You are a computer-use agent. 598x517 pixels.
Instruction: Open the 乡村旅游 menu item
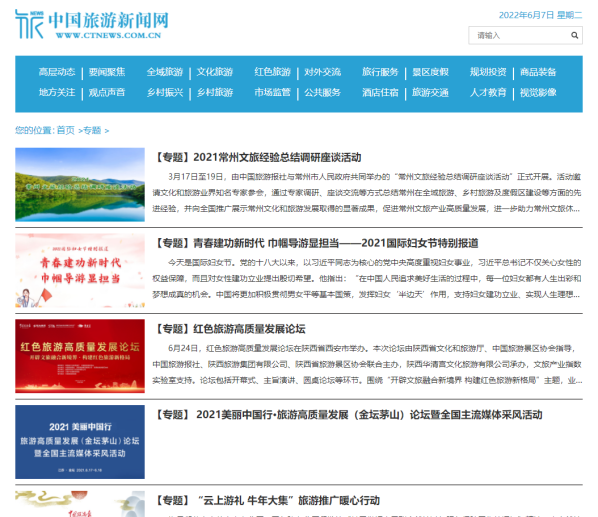tap(215, 93)
